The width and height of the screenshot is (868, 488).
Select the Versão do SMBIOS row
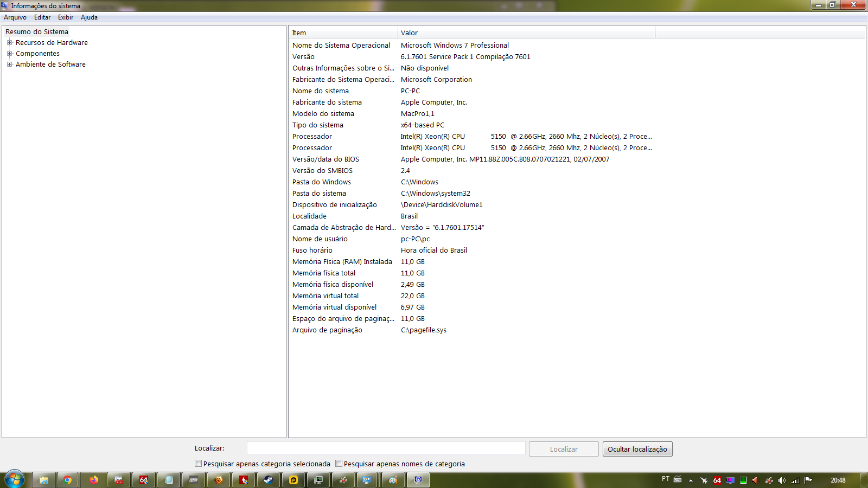472,171
